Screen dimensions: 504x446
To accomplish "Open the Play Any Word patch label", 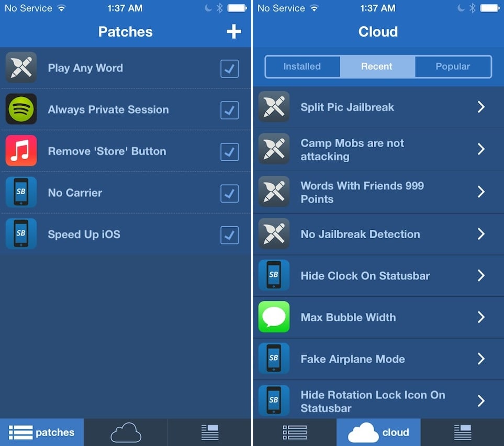I will click(85, 68).
